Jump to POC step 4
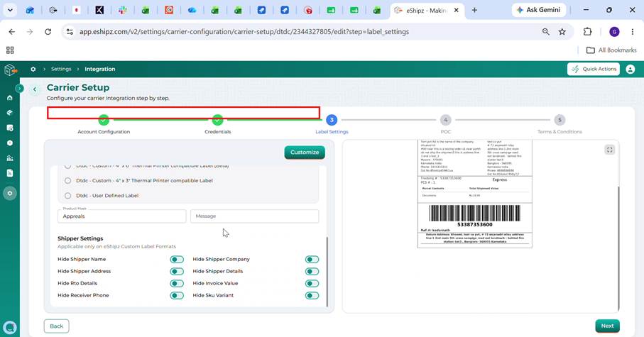Viewport: 644px width, 337px height. (x=446, y=120)
